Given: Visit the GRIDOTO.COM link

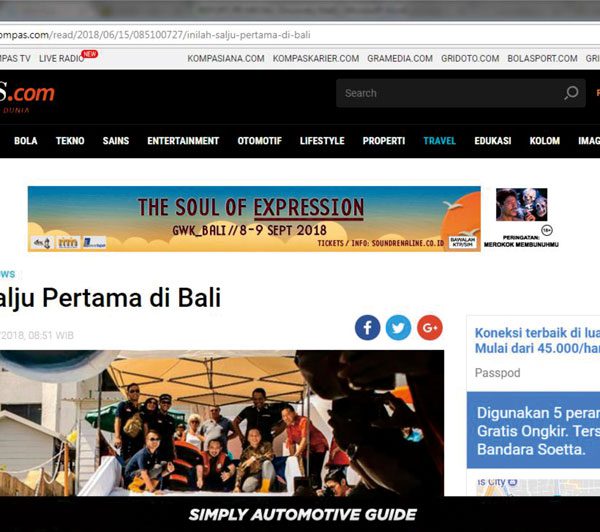Looking at the screenshot, I should coord(470,59).
